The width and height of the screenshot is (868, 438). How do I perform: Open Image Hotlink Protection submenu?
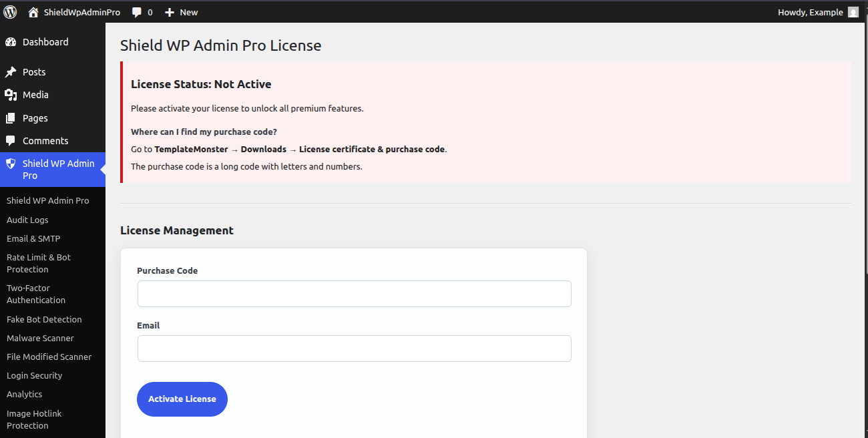(34, 419)
